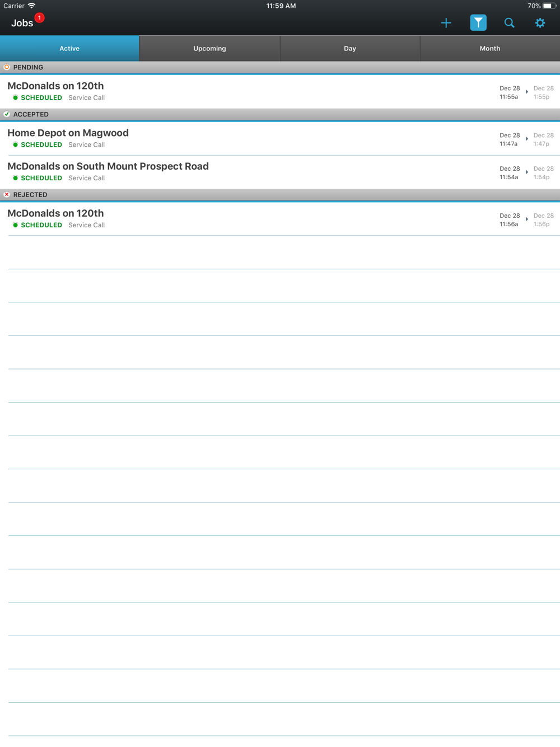Open the search magnifier icon

509,23
